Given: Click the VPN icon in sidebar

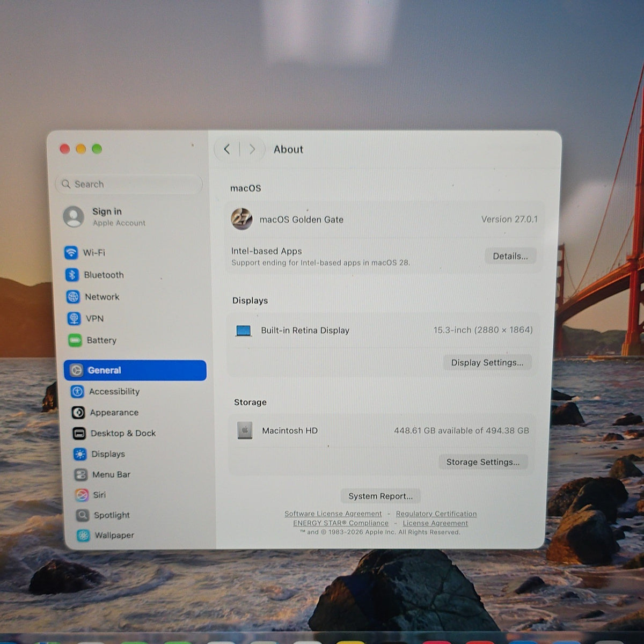Looking at the screenshot, I should point(74,318).
